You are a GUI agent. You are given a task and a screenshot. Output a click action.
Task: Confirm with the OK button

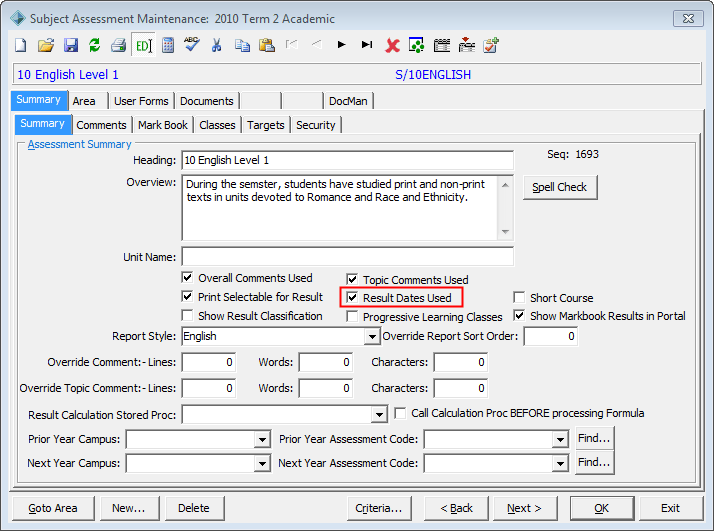[x=602, y=508]
